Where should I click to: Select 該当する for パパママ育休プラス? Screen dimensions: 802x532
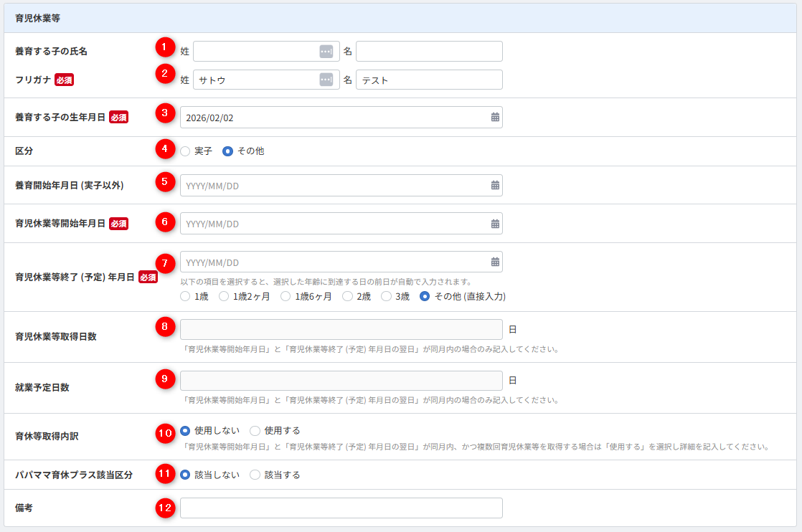click(x=255, y=475)
